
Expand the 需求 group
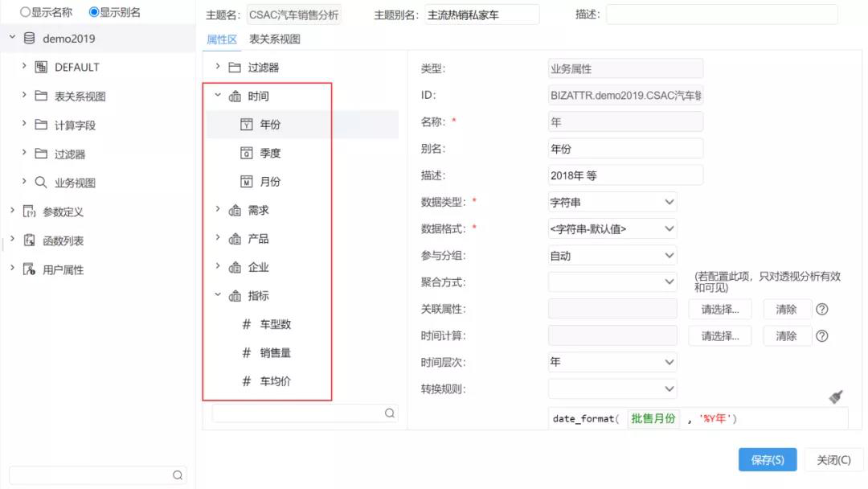[x=218, y=209]
